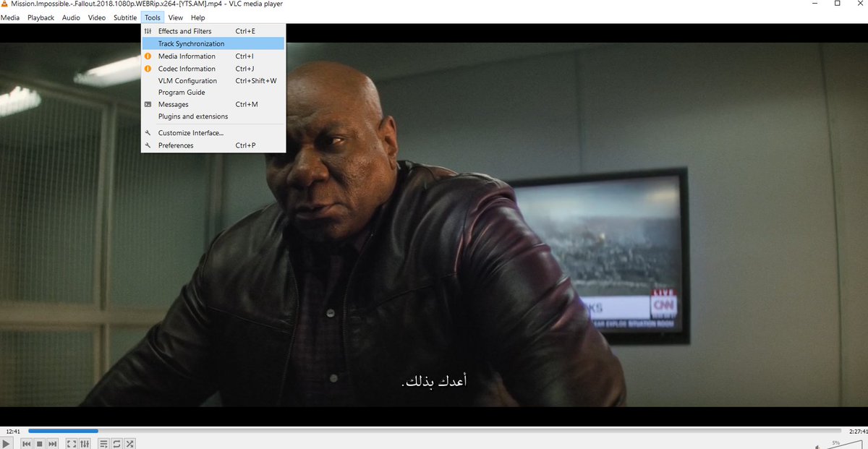
Task: Open Media Information entry
Action: 213,56
